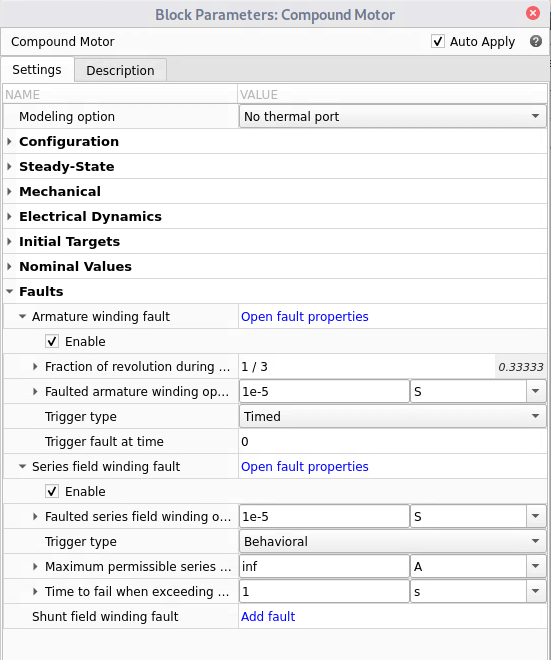This screenshot has width=551, height=660.
Task: Open fault properties for Series field winding fault
Action: pos(304,466)
